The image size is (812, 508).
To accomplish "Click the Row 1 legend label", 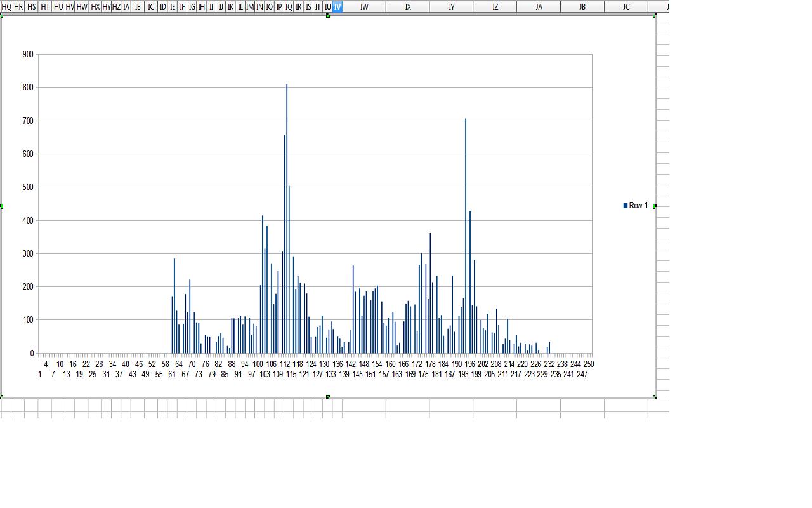I will (x=638, y=206).
